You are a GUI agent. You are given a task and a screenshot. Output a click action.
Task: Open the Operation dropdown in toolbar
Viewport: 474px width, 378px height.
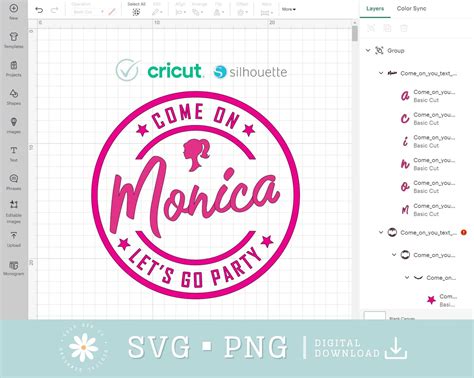coord(88,12)
